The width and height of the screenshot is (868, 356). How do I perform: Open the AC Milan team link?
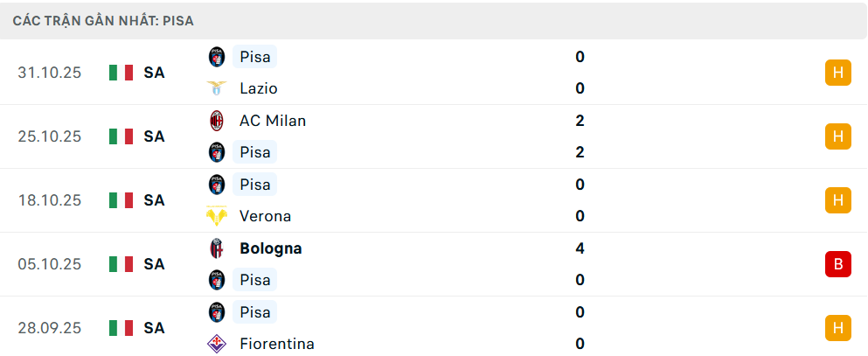pyautogui.click(x=273, y=121)
